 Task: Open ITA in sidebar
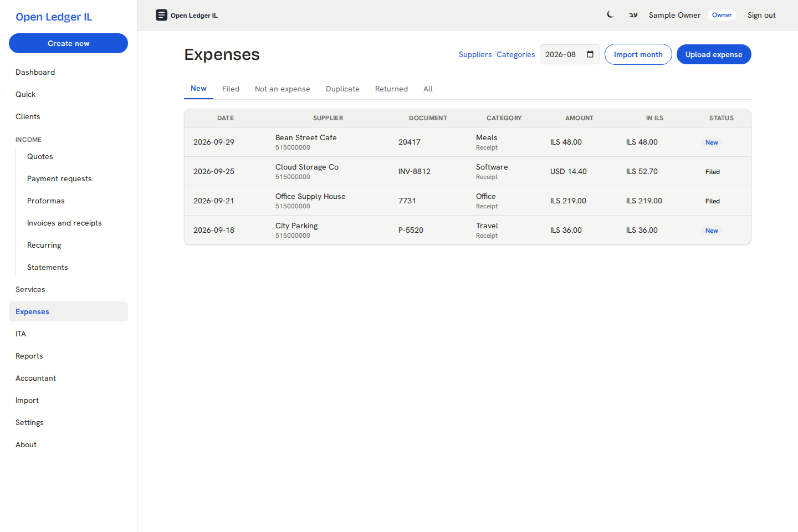click(x=68, y=334)
